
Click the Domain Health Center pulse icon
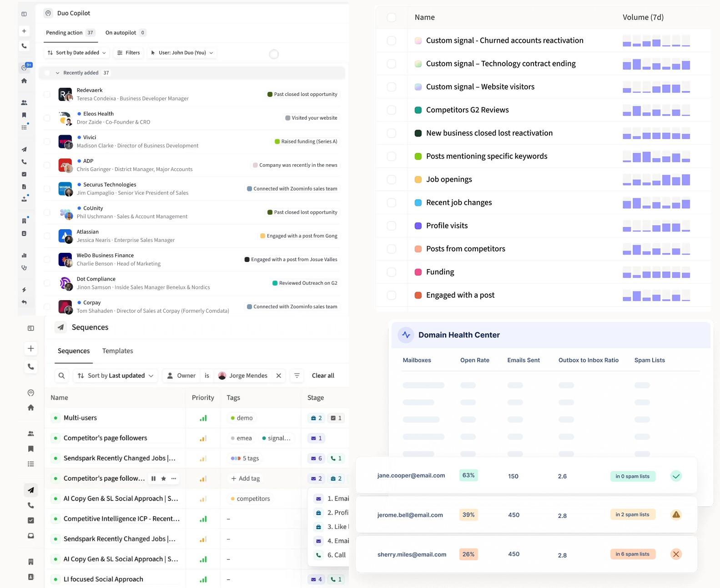point(406,335)
